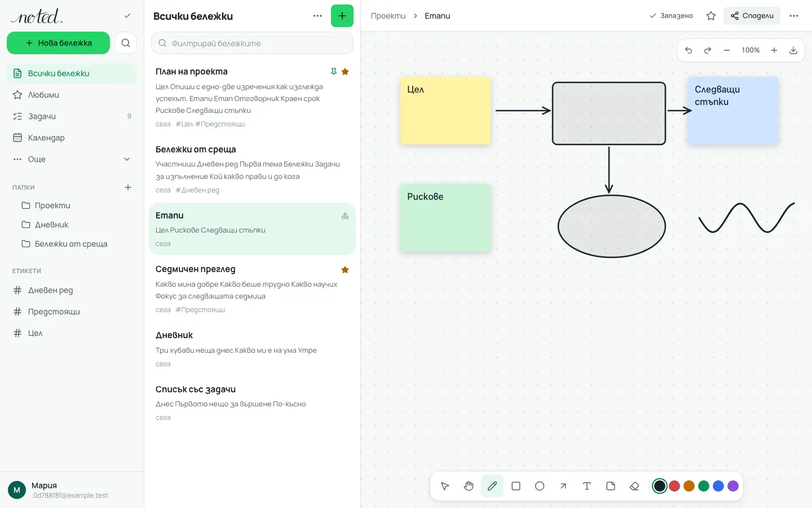This screenshot has width=812, height=508.
Task: Pick the blue color swatch
Action: pyautogui.click(x=718, y=486)
